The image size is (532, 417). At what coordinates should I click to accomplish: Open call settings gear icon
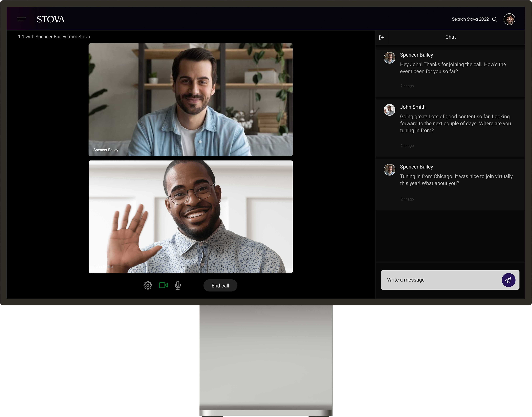[x=148, y=285]
